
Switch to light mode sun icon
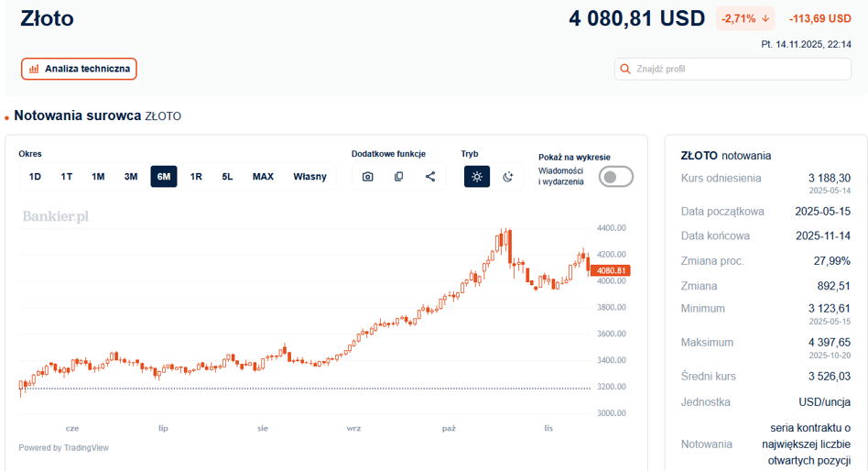tap(477, 177)
